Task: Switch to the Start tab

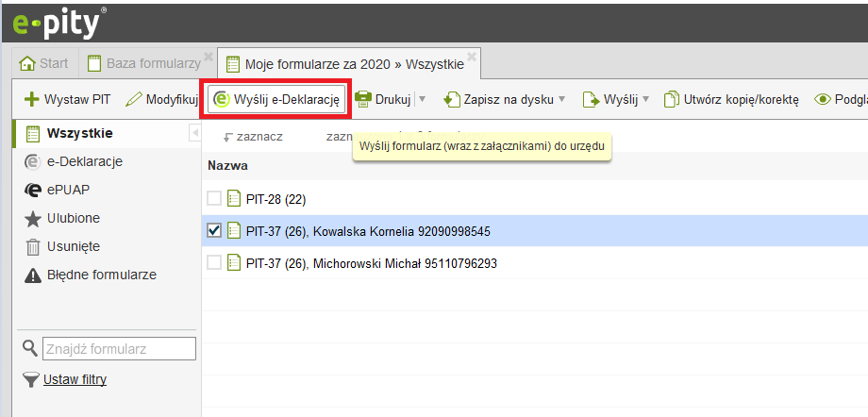Action: click(x=44, y=63)
